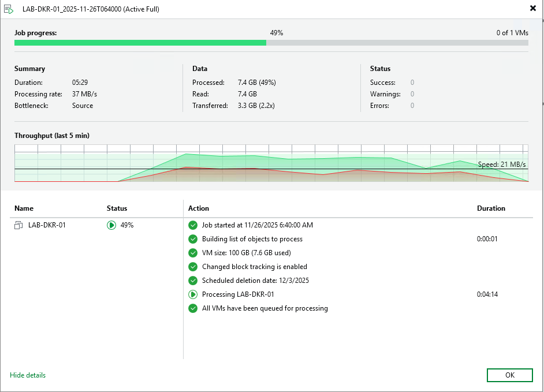This screenshot has height=392, width=544.
Task: Click the Duration column header
Action: (x=491, y=208)
